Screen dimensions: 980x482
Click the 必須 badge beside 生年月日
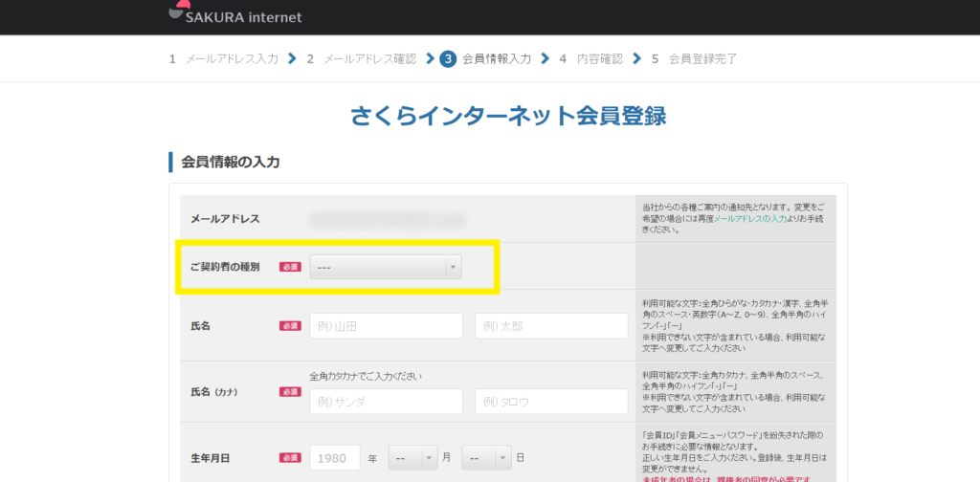pyautogui.click(x=290, y=458)
